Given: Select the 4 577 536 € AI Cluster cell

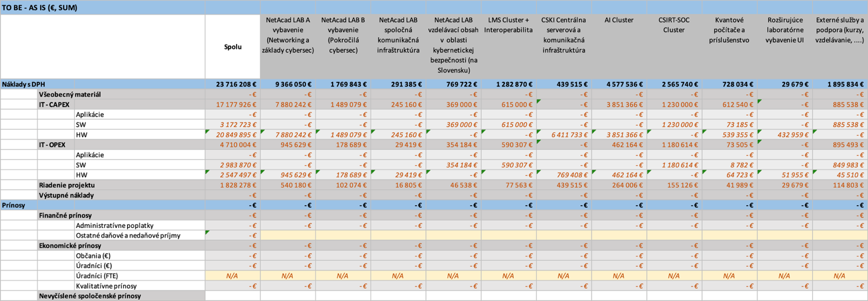Looking at the screenshot, I should [618, 84].
